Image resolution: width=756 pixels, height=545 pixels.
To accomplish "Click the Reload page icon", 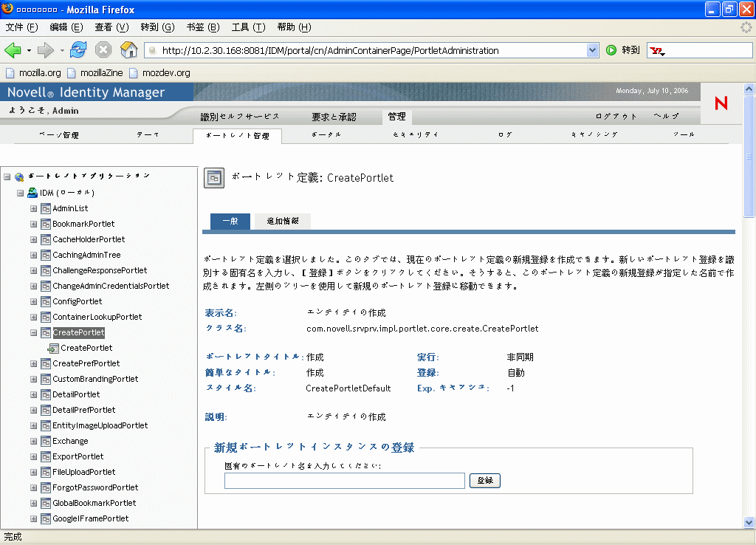I will tap(78, 51).
